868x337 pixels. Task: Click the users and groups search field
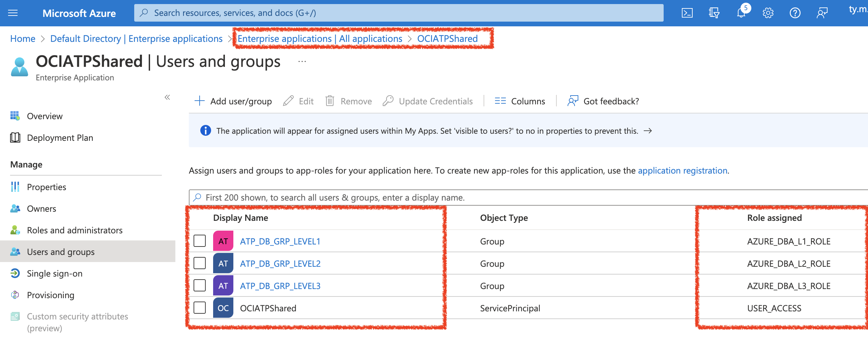point(506,198)
